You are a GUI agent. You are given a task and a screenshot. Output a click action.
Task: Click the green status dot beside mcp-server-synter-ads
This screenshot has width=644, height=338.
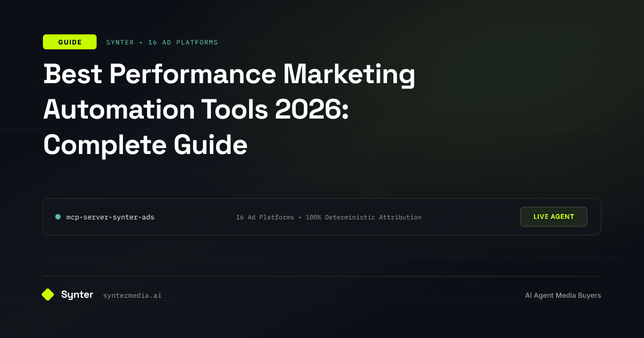pyautogui.click(x=58, y=217)
